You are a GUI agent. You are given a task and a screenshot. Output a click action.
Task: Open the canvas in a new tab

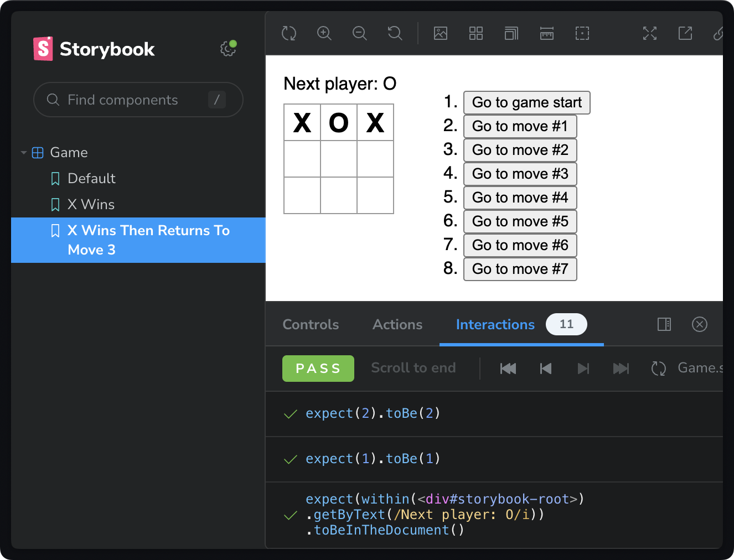pyautogui.click(x=685, y=33)
